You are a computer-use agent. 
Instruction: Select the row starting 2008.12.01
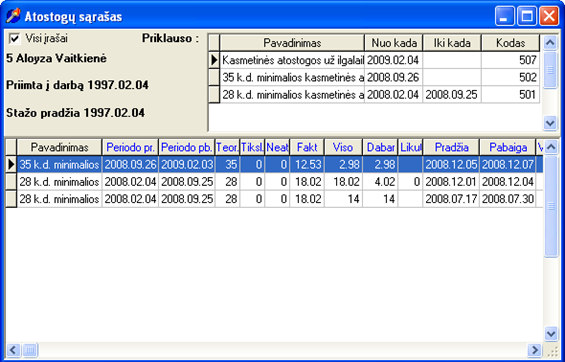[275, 182]
